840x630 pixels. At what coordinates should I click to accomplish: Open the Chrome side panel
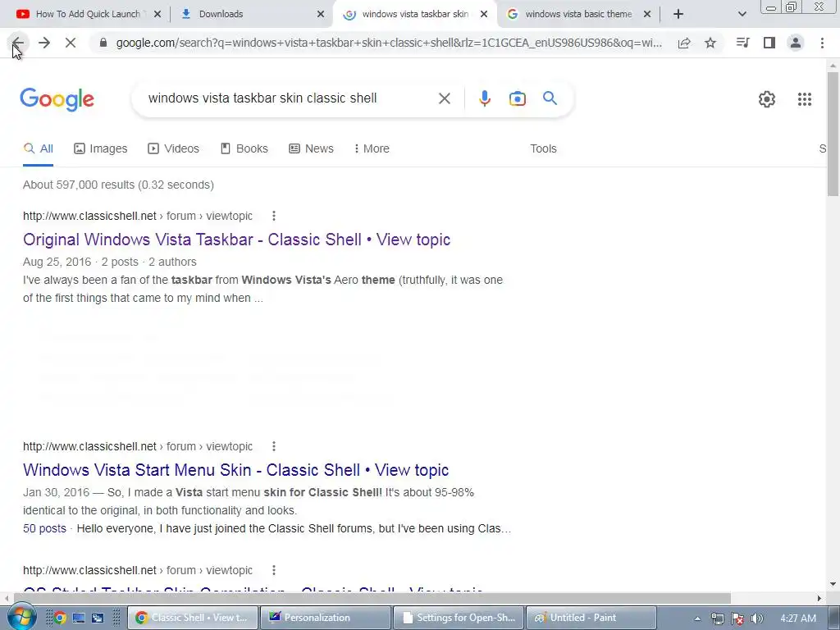pos(769,43)
